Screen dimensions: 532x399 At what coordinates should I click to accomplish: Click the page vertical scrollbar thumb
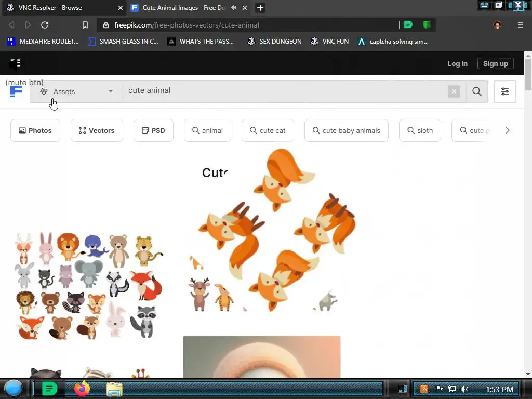pos(528,74)
